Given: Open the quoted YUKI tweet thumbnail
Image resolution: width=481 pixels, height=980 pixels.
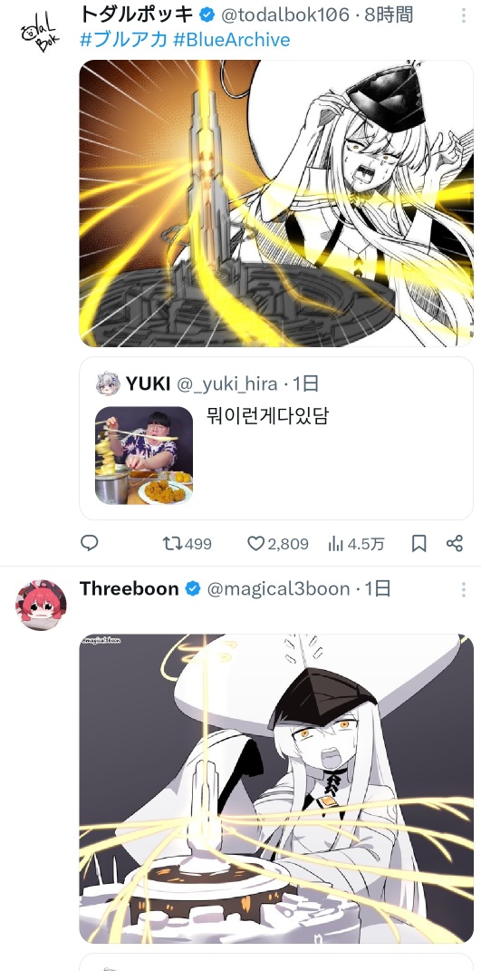Looking at the screenshot, I should tap(144, 456).
